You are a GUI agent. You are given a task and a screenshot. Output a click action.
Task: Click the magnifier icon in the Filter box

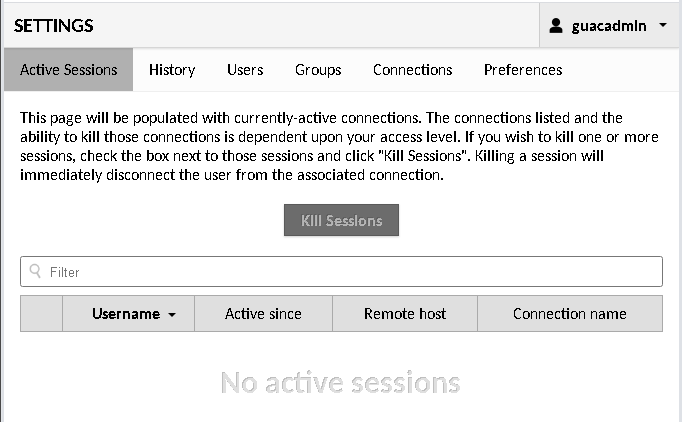tap(35, 271)
